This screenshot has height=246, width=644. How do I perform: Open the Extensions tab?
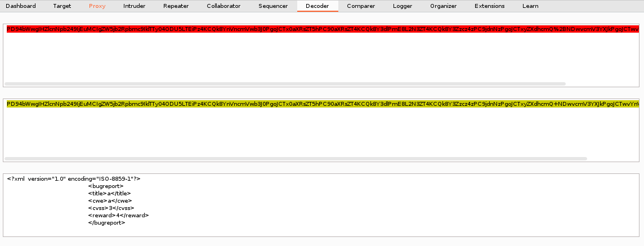click(x=489, y=6)
